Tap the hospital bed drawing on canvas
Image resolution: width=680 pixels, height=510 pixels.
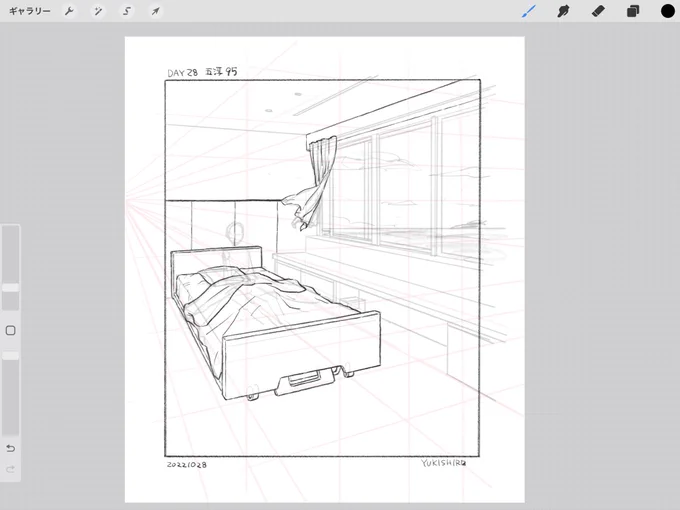coord(276,323)
